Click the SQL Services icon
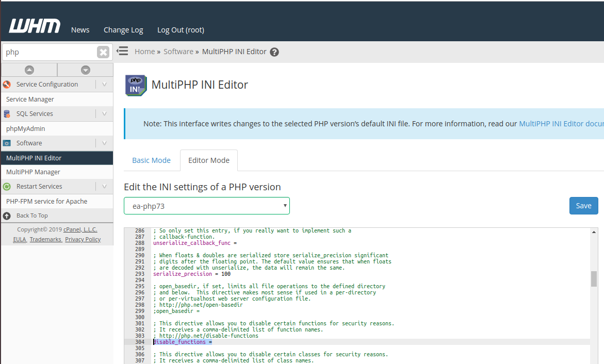 [x=7, y=113]
